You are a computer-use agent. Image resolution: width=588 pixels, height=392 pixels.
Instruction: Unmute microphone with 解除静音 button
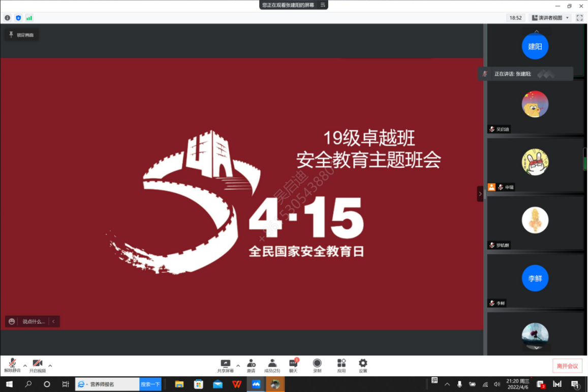tap(12, 366)
